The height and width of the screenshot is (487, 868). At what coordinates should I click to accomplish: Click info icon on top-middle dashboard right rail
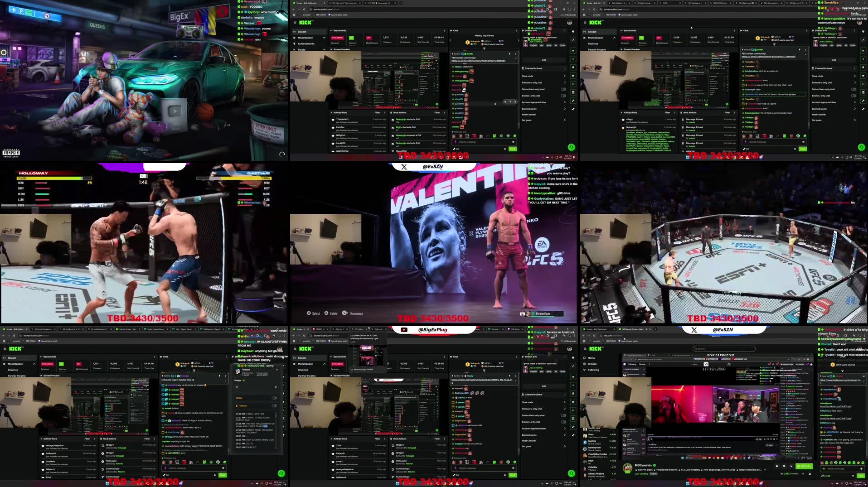pyautogui.click(x=573, y=32)
